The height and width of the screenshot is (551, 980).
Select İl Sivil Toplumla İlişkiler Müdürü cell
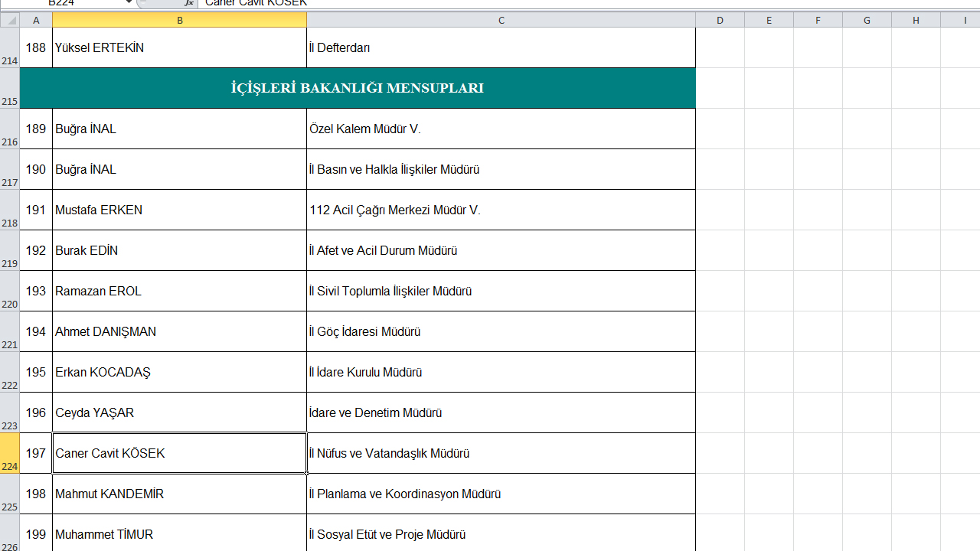click(x=501, y=291)
